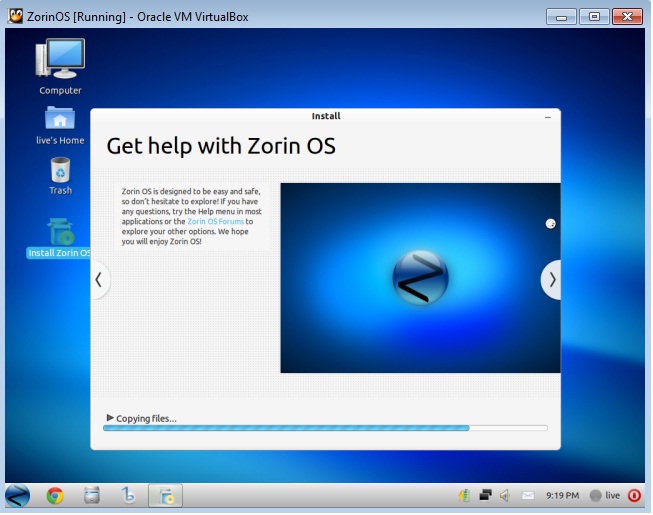Click the Install window title
The image size is (653, 515).
pos(326,116)
